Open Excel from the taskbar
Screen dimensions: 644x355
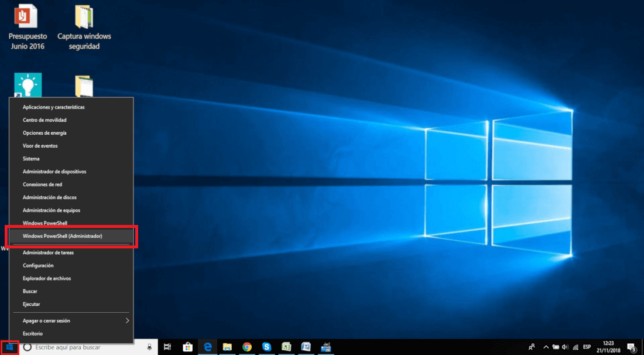287,347
